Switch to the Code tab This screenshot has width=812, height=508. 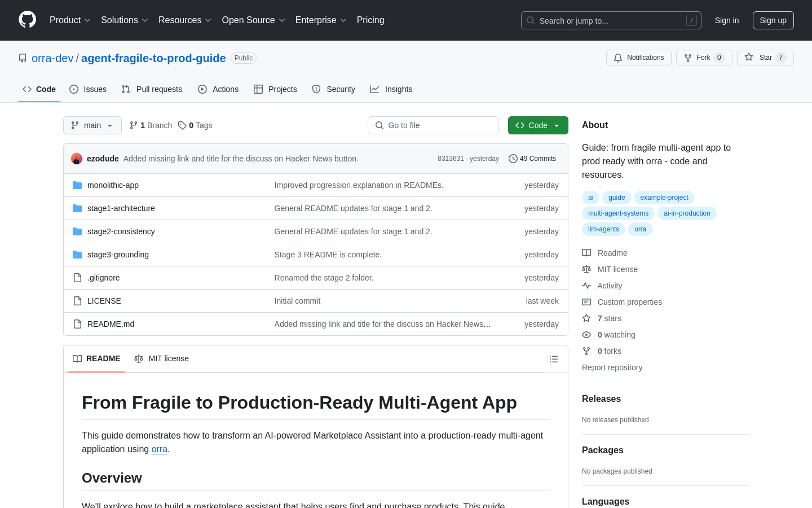[39, 89]
